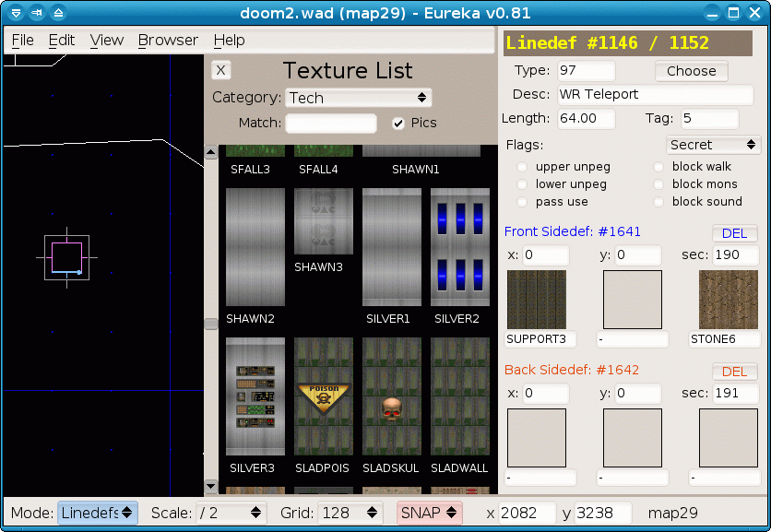
Task: Open the Mode dropdown set to Linedefs
Action: [x=98, y=513]
